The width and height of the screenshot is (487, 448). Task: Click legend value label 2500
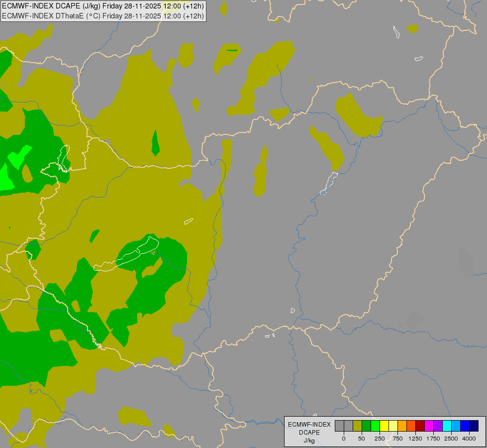coord(451,439)
